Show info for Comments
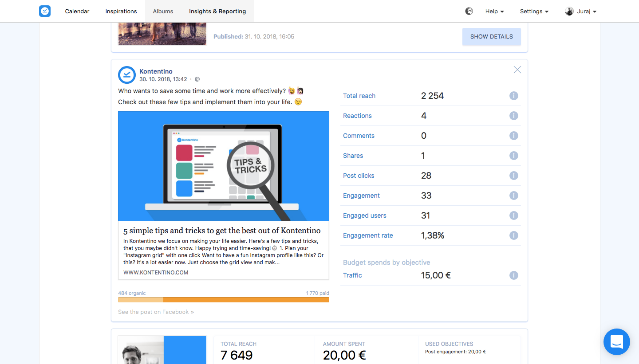This screenshot has height=364, width=639. point(514,136)
